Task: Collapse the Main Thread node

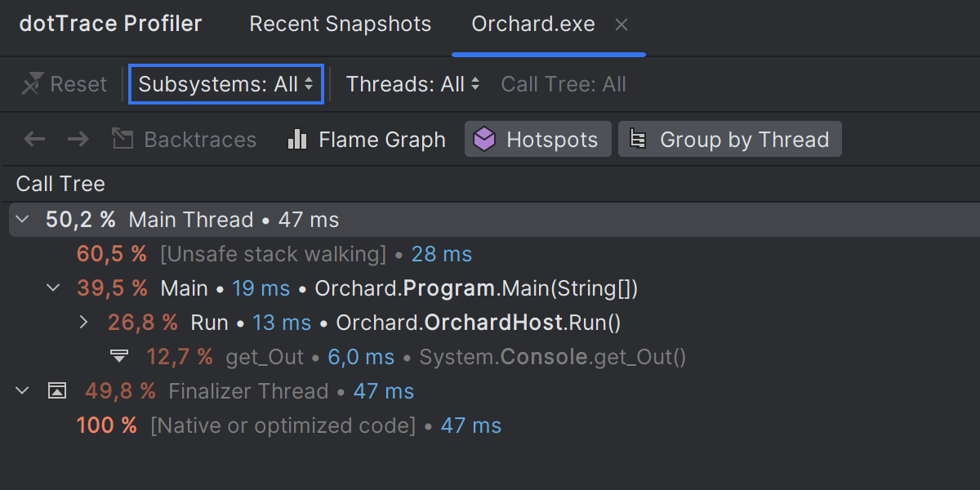Action: coord(23,220)
